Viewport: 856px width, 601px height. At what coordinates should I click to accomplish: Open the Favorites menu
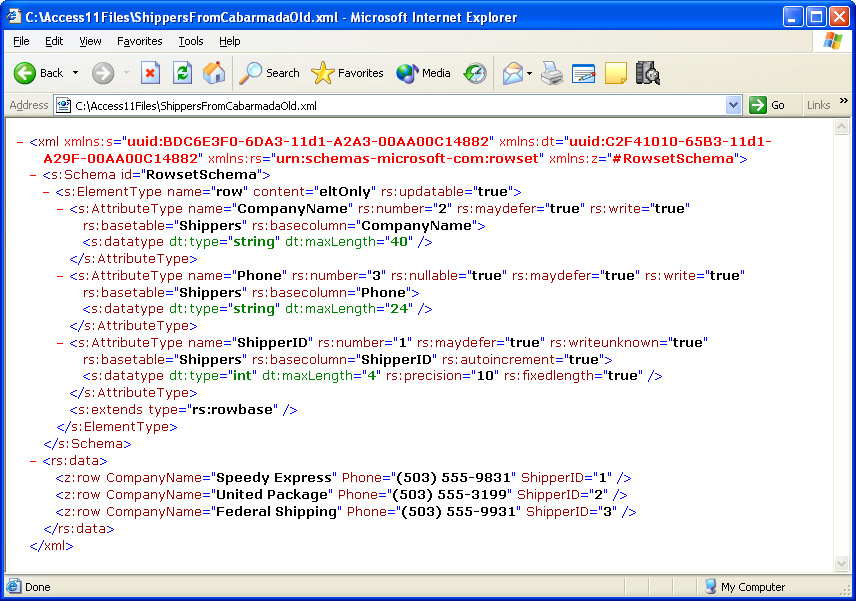pos(139,41)
